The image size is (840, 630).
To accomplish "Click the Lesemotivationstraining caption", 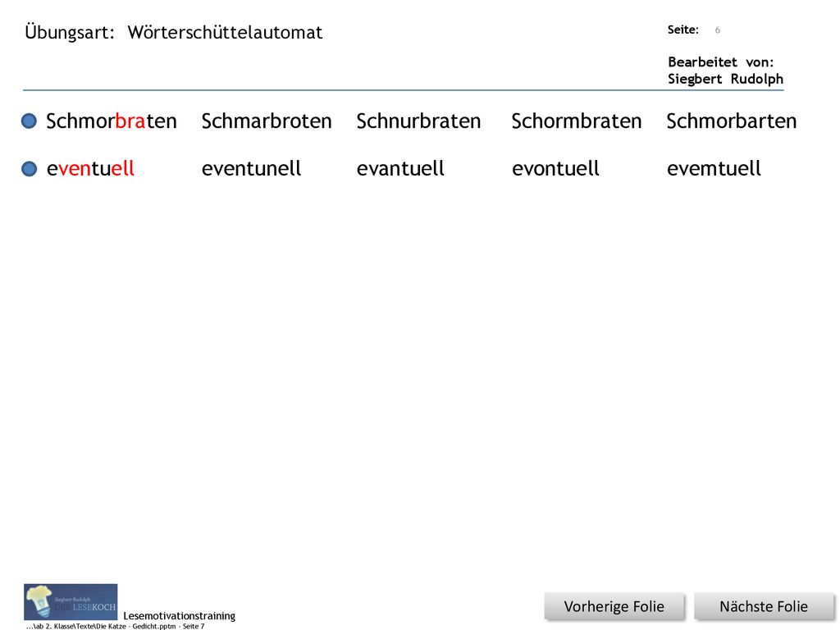I will coord(179,616).
